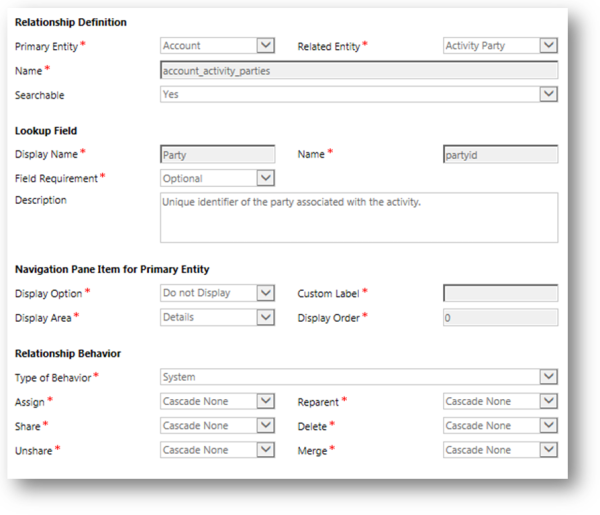
Task: Expand the Display Area dropdown
Action: point(217,317)
